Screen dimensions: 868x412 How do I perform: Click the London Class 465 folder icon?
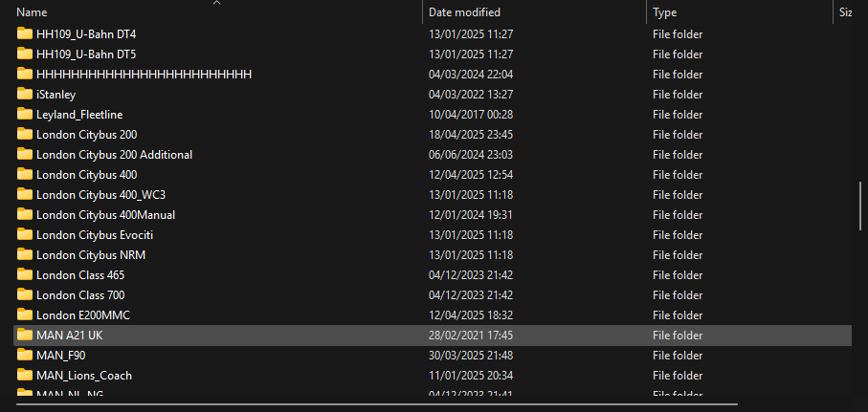pyautogui.click(x=24, y=274)
